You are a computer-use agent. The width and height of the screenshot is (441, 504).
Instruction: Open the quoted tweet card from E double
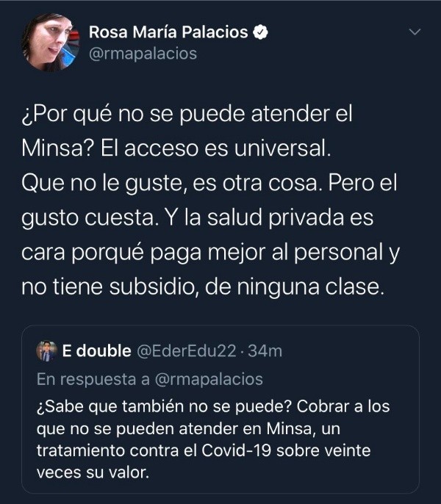[220, 409]
